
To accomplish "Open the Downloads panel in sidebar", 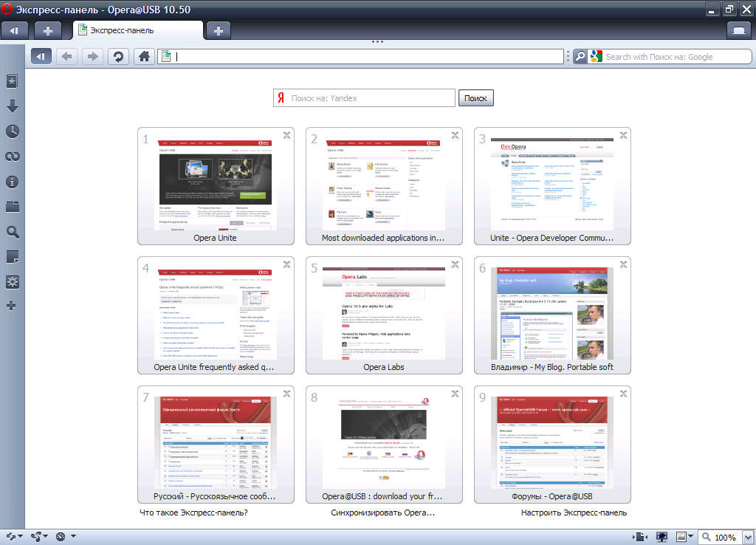I will coord(13,106).
